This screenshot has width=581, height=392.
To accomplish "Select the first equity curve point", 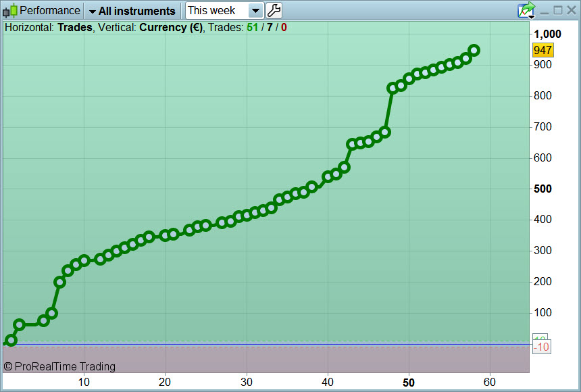I will (11, 340).
